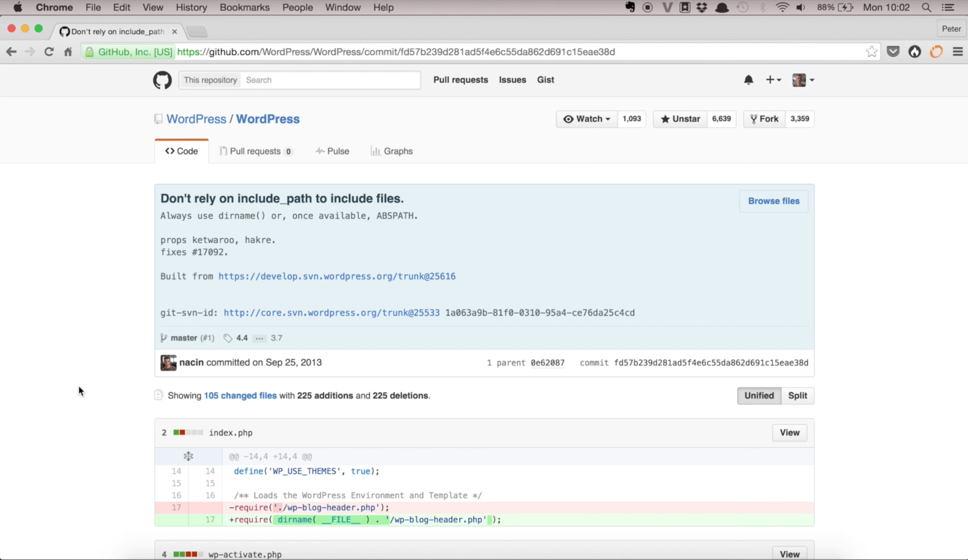Click the Dropbox menu bar icon
Viewport: 968px width, 560px height.
[x=702, y=7]
